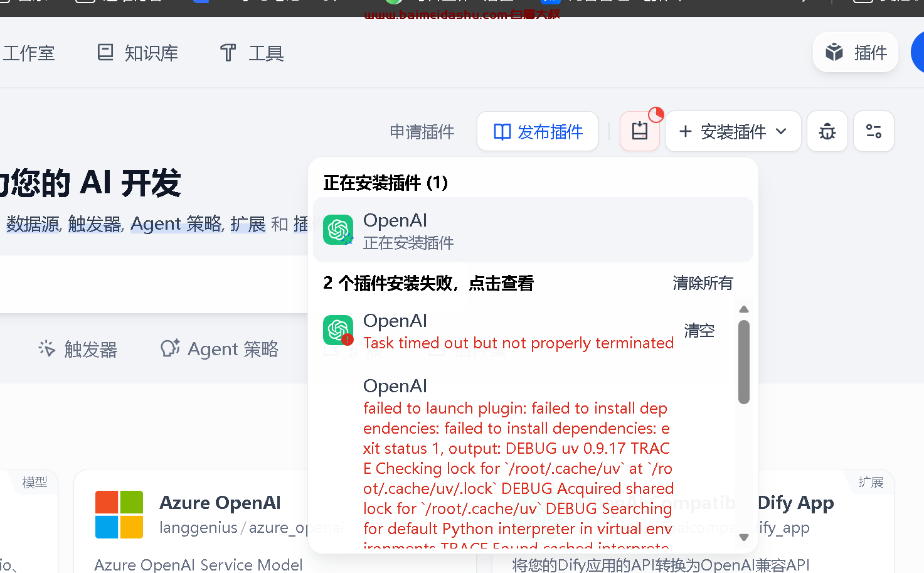Image resolution: width=924 pixels, height=573 pixels.
Task: Open 工作室 in top navigation
Action: [x=28, y=53]
